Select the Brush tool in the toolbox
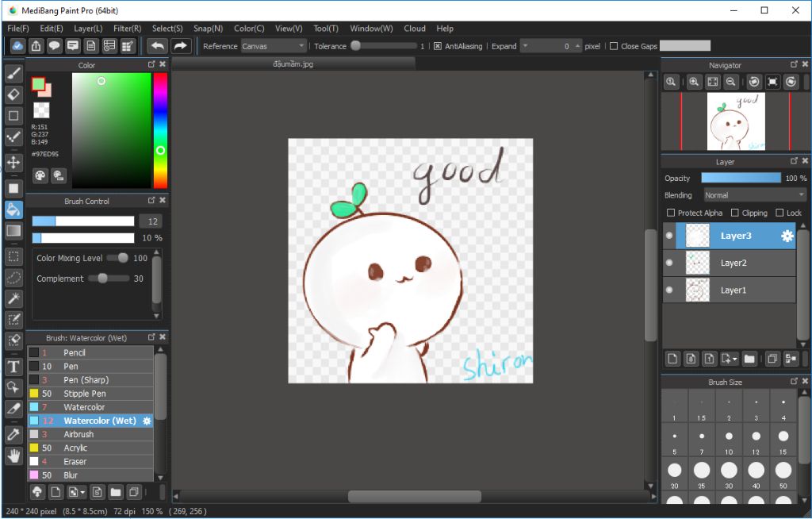 14,74
